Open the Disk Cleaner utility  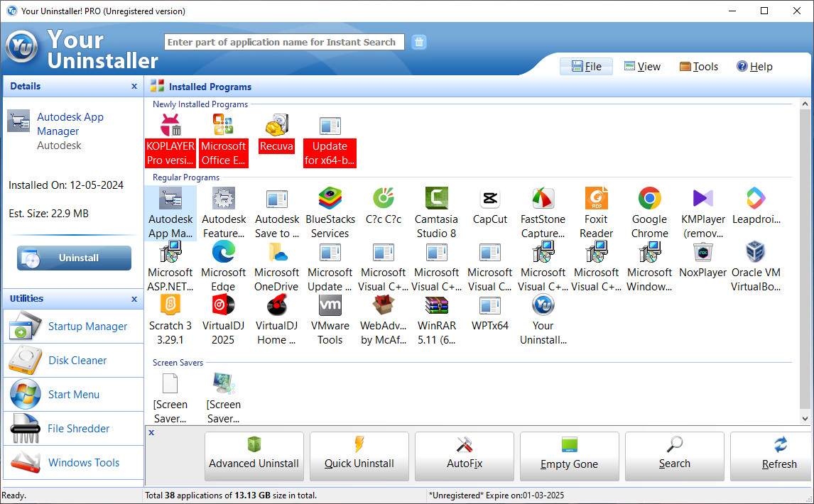[x=77, y=360]
